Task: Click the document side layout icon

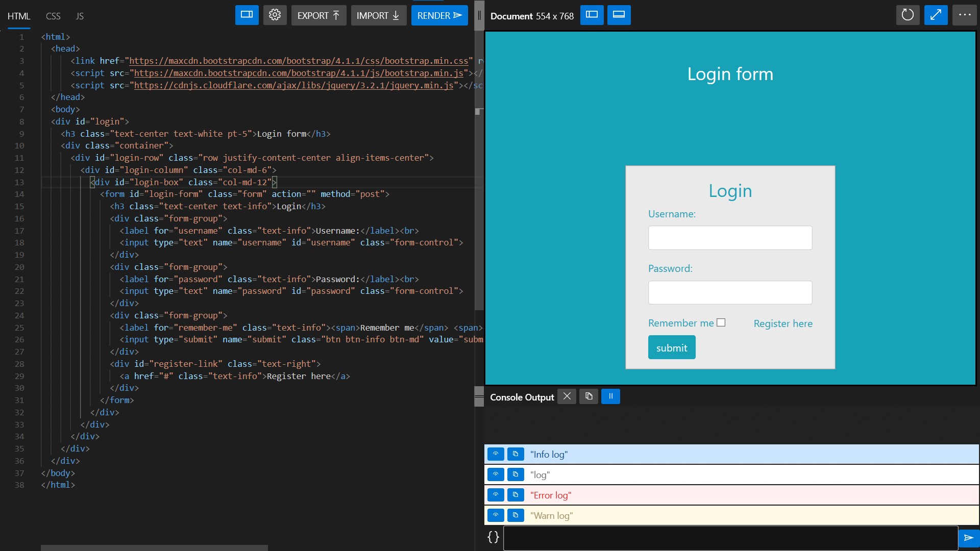Action: click(x=592, y=15)
